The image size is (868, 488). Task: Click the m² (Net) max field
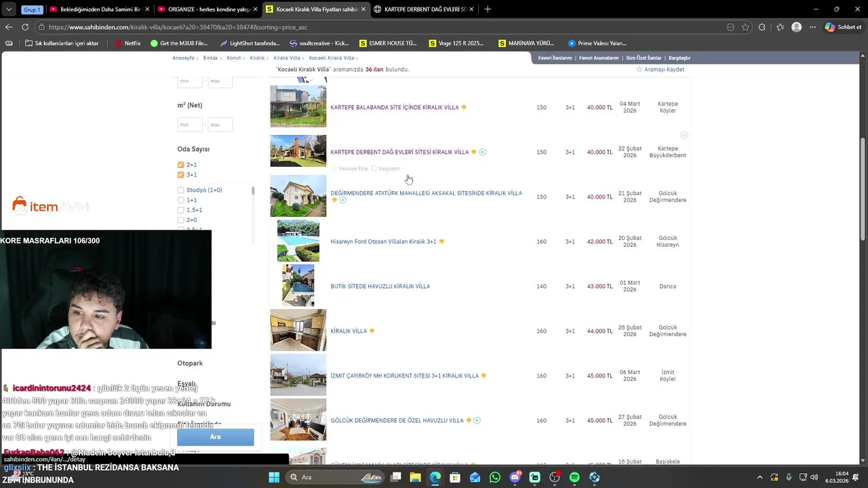(x=220, y=125)
